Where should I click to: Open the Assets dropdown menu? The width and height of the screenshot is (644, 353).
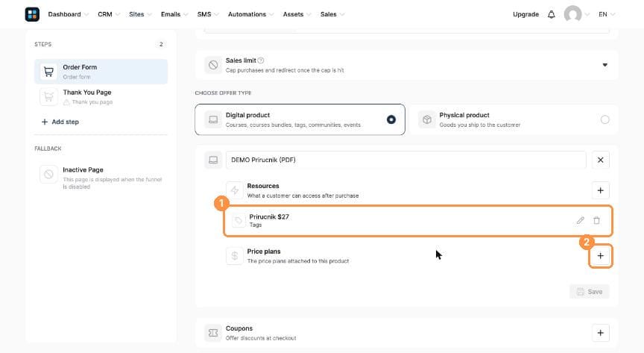[x=297, y=14]
